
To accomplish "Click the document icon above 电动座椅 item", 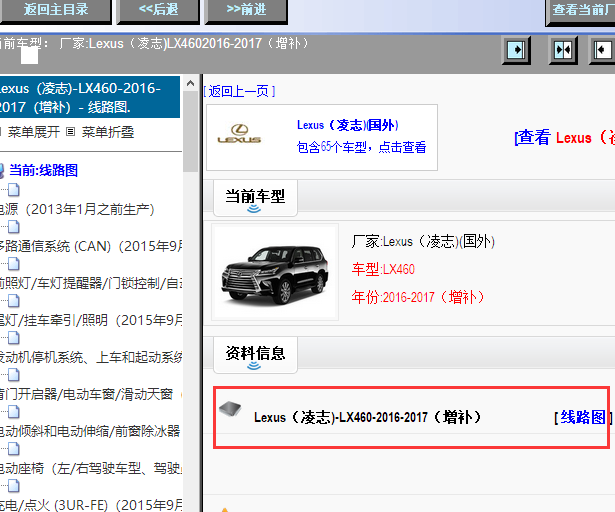I will (x=14, y=448).
